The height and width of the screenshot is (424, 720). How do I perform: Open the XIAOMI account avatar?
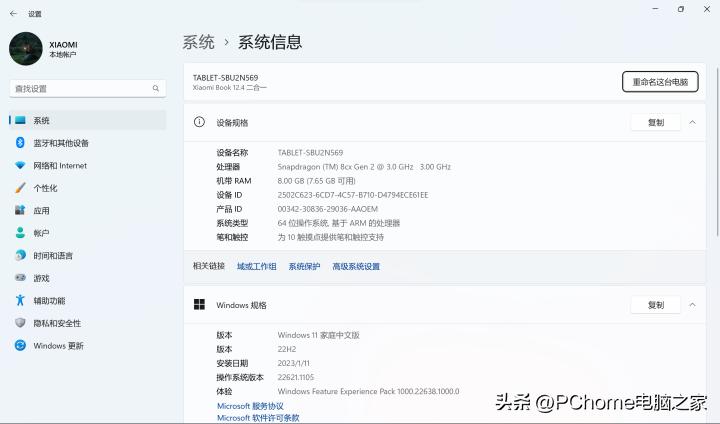coord(26,49)
